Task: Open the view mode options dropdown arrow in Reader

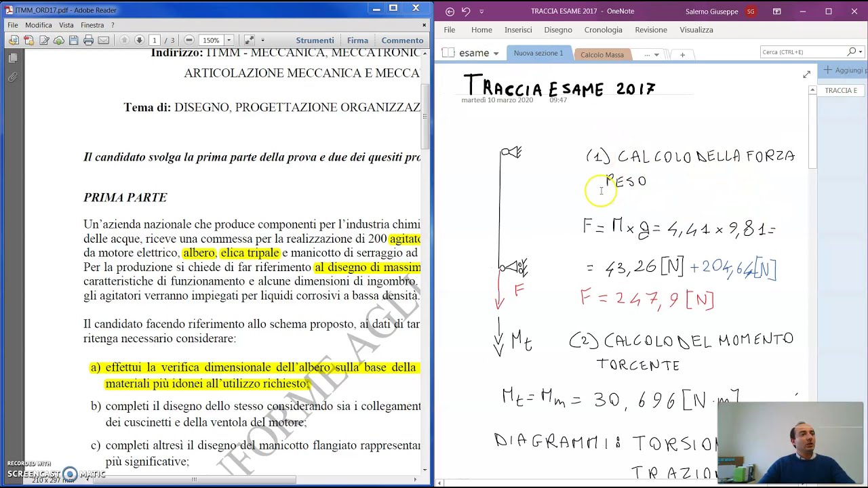Action: tap(262, 40)
